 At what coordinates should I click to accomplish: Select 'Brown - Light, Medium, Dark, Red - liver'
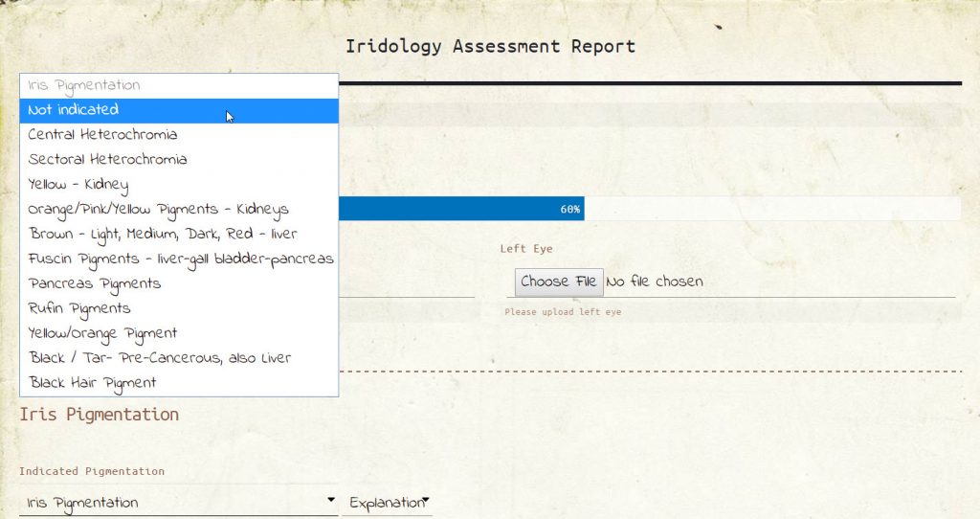[x=179, y=234]
